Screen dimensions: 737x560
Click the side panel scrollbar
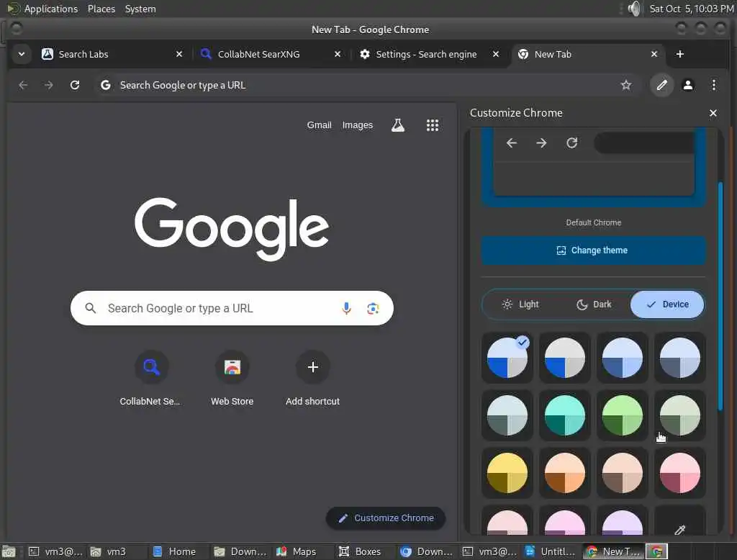coord(720,297)
